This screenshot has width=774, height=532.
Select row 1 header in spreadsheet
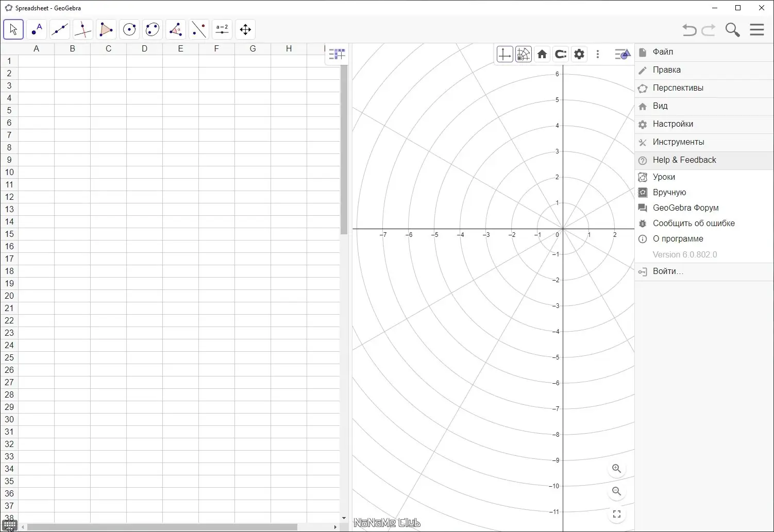point(9,61)
